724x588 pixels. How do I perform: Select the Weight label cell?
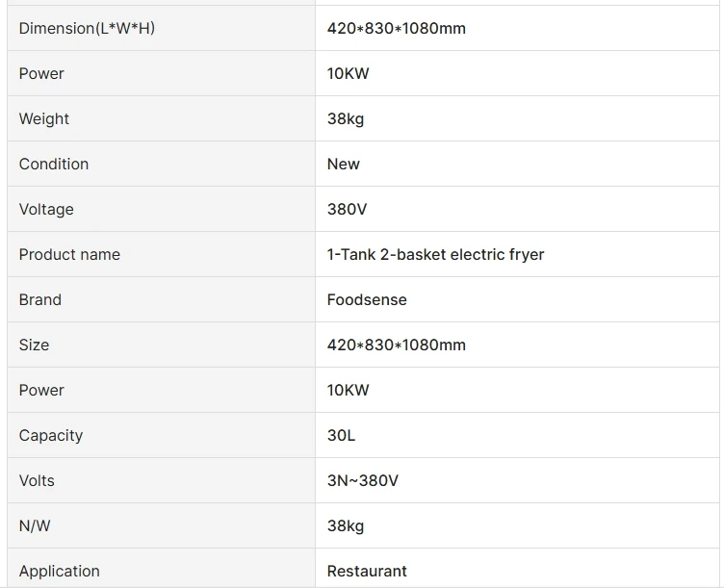[44, 119]
